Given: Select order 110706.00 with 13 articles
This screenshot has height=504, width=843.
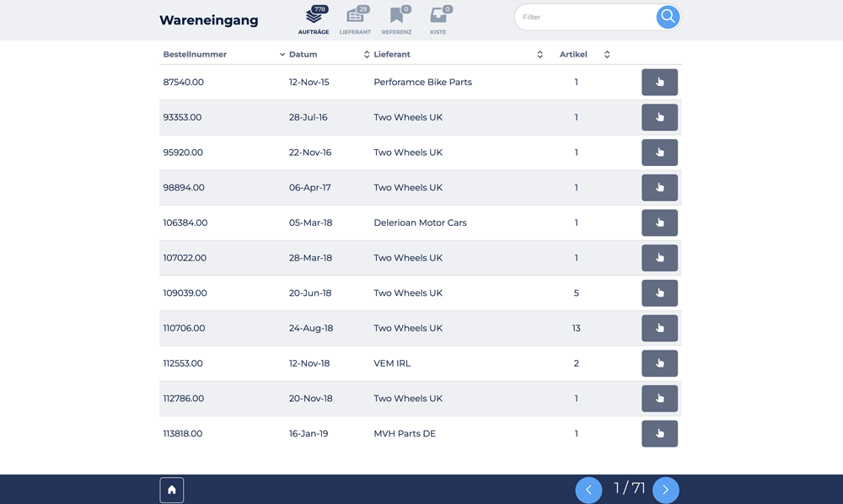Looking at the screenshot, I should [659, 329].
